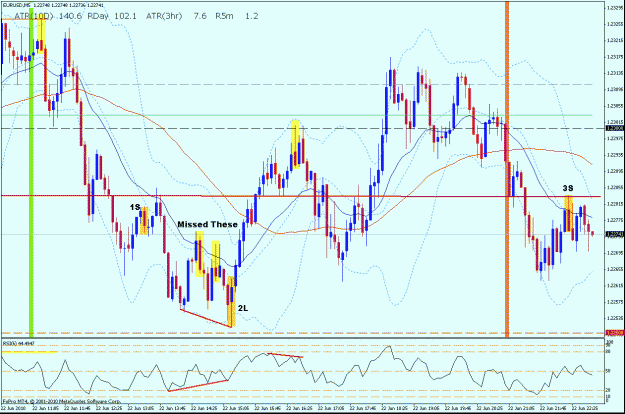This screenshot has height=414, width=625.
Task: Select the yellow highlight beside 1S
Action: coord(144,220)
